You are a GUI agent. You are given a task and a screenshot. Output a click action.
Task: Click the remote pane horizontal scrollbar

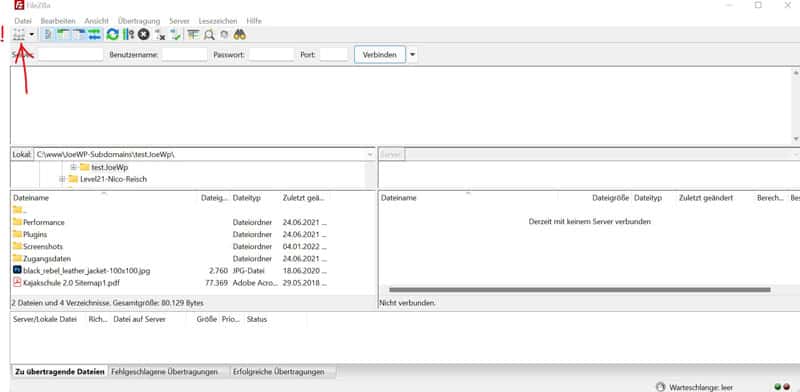point(580,290)
